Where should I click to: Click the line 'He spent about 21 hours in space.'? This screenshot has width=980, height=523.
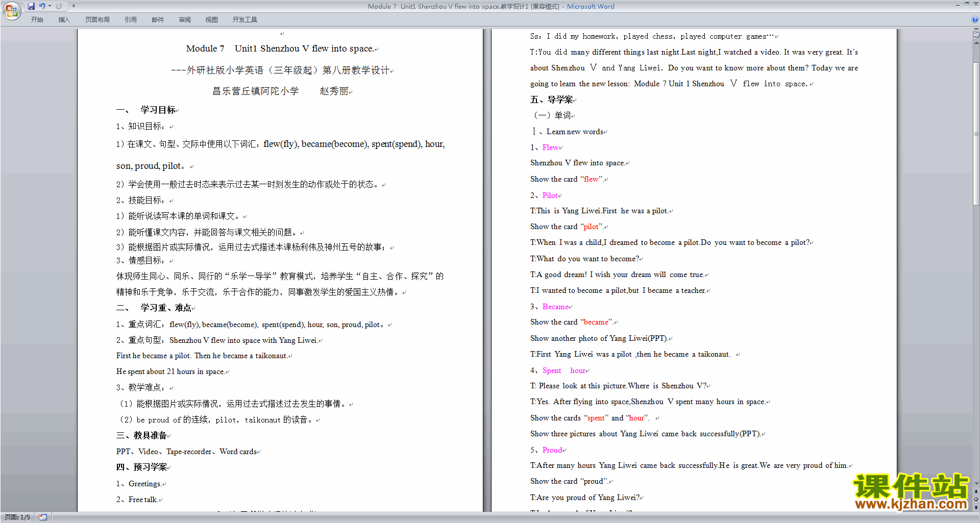point(170,371)
